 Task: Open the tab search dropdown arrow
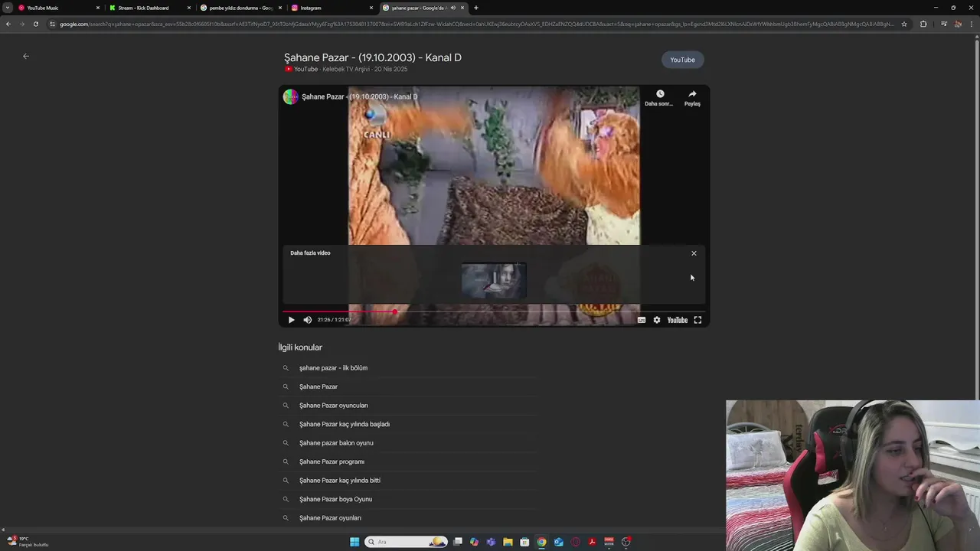point(8,8)
